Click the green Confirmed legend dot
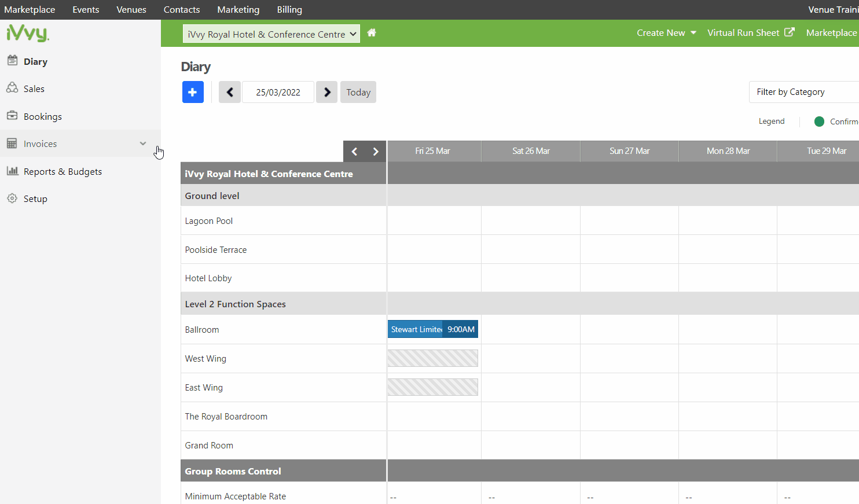Viewport: 859px width, 504px height. pos(819,122)
